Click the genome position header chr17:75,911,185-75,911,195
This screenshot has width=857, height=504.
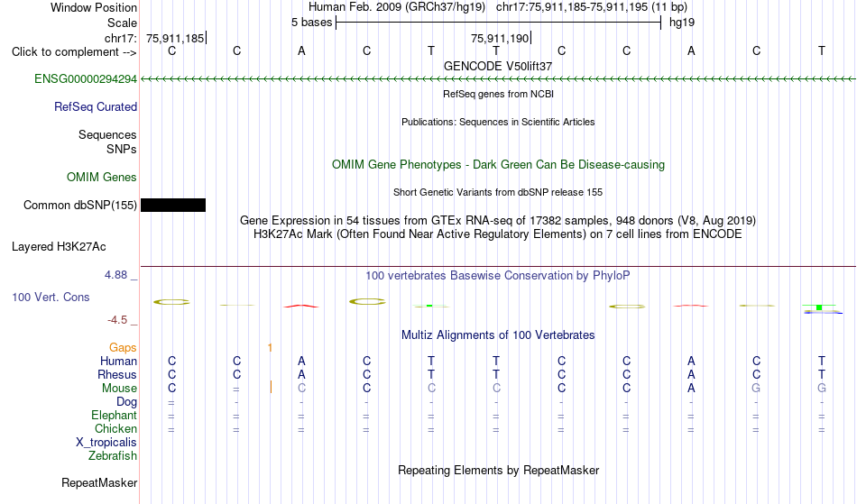point(572,7)
